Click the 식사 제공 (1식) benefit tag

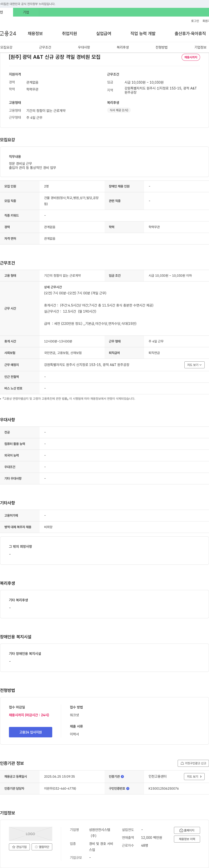click(119, 110)
